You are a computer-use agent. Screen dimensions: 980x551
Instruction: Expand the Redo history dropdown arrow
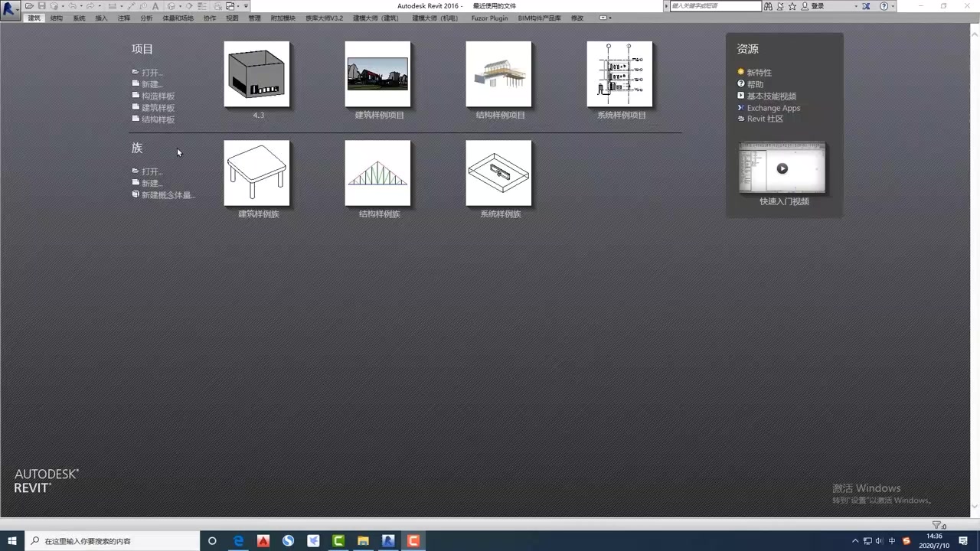coord(100,6)
